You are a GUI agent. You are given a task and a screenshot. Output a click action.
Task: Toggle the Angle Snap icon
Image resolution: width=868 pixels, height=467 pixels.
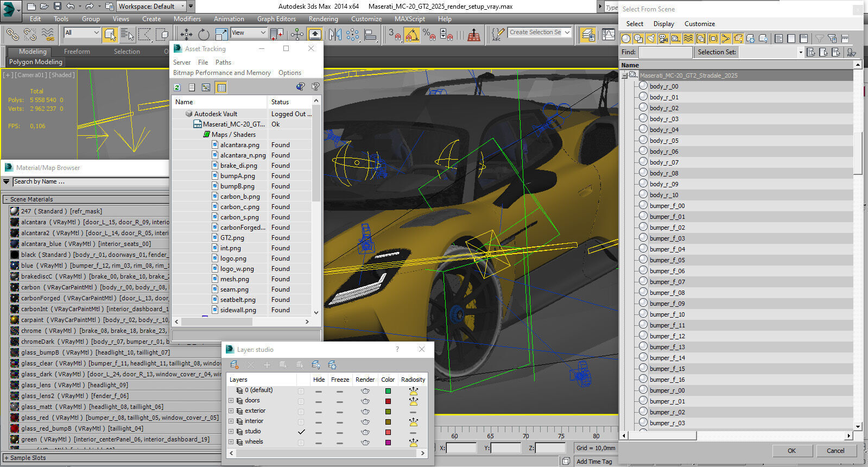coord(412,35)
